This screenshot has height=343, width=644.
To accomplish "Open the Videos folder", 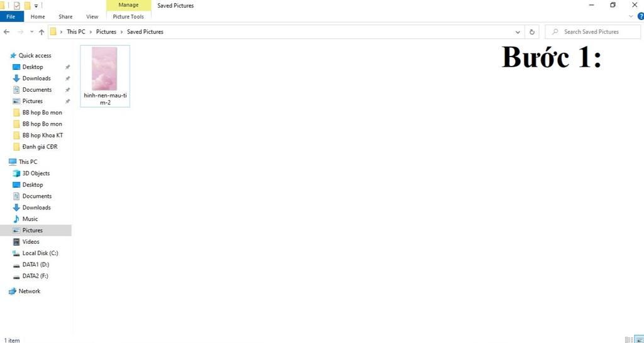I will pyautogui.click(x=31, y=242).
